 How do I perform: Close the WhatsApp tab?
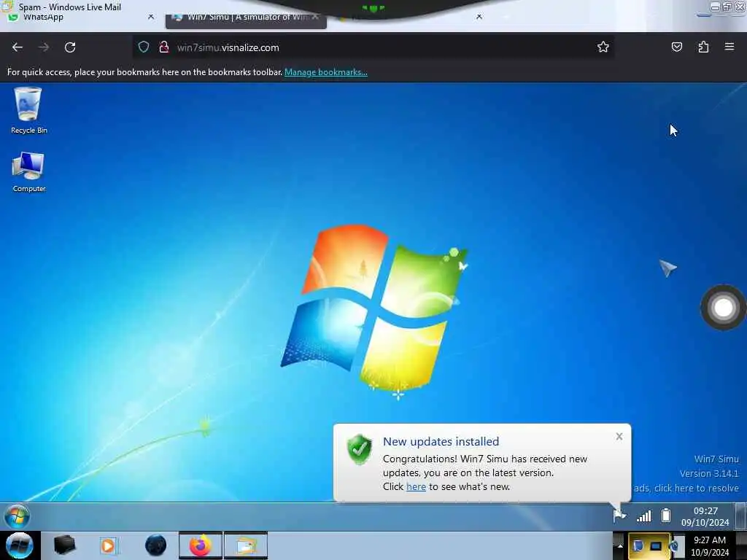(x=151, y=17)
